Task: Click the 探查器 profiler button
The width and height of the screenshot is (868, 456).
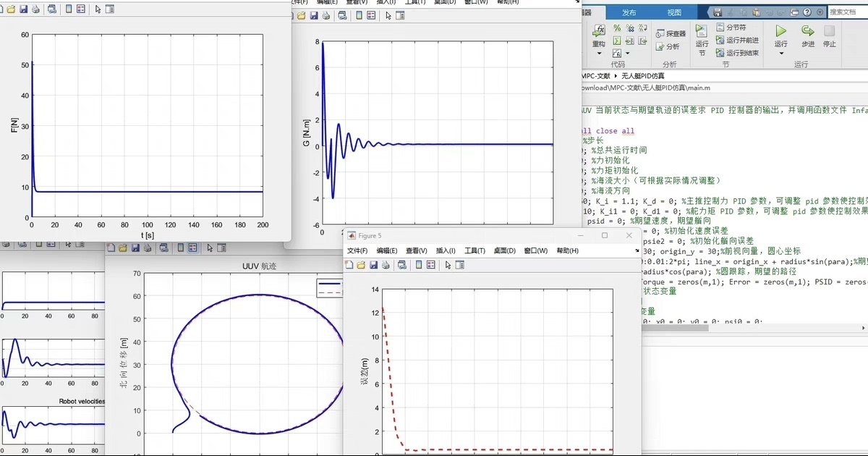Action: click(x=671, y=33)
